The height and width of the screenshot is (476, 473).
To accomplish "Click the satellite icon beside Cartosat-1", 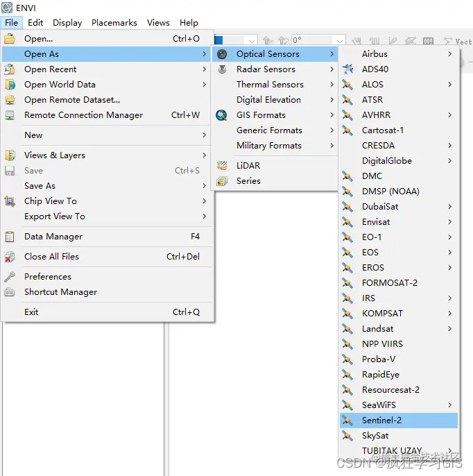I will [x=347, y=130].
